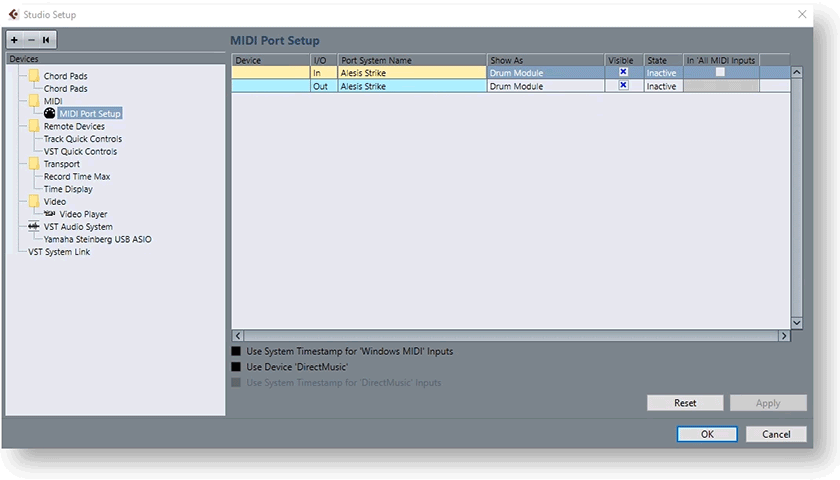Click the remove device minus button

point(30,40)
